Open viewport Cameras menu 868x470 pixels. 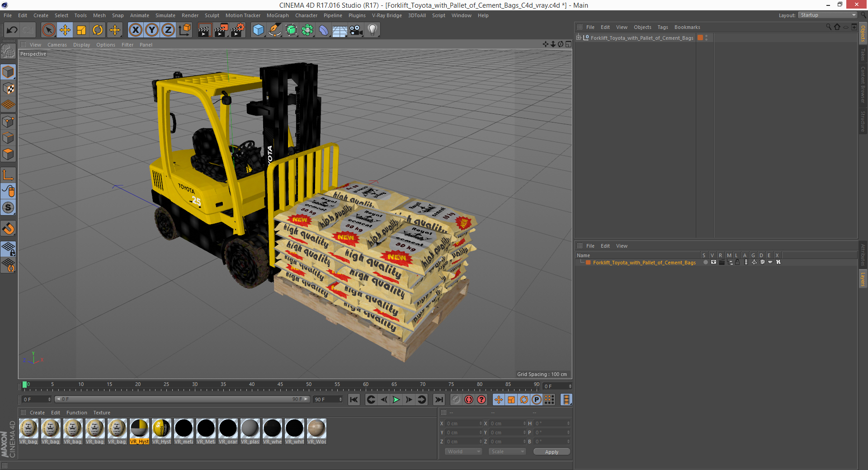(57, 45)
